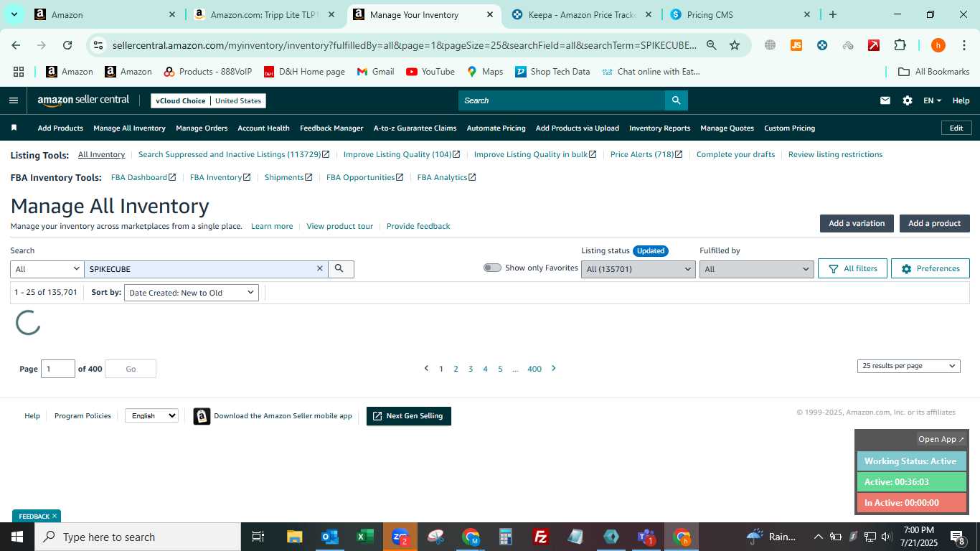Screen dimensions: 980x551
Task: Click the bookmark flag icon in navigation bar
Action: [14, 128]
